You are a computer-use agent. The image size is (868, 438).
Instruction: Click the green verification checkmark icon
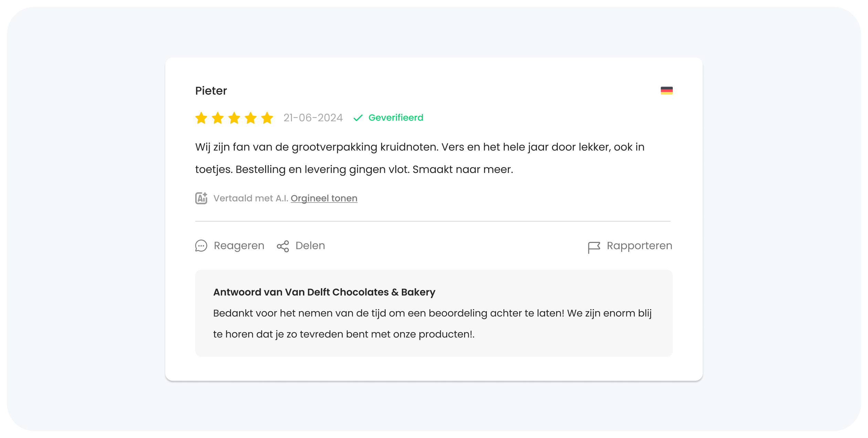click(x=358, y=118)
